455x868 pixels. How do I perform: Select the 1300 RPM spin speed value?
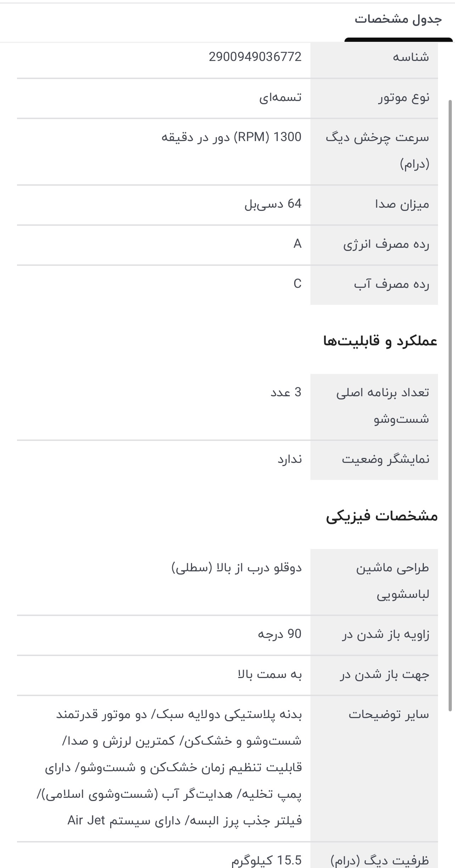pyautogui.click(x=231, y=137)
